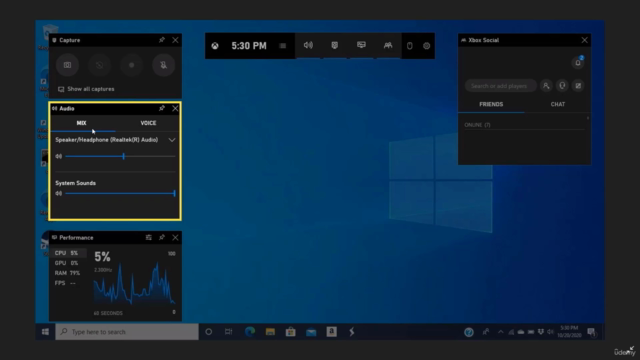Open profile icon in Xbox Social
The height and width of the screenshot is (360, 640).
pyautogui.click(x=546, y=86)
